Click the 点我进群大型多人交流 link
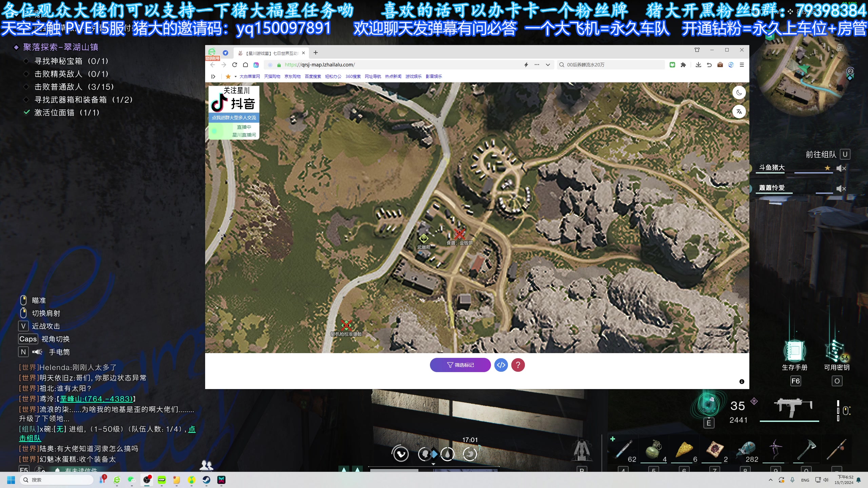The image size is (868, 488). (234, 118)
